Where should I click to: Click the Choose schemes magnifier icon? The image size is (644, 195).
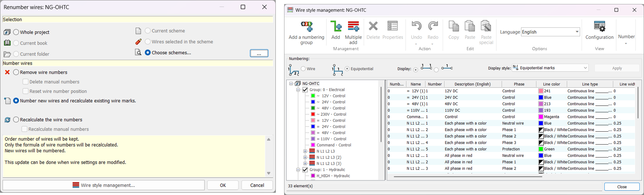click(x=138, y=52)
